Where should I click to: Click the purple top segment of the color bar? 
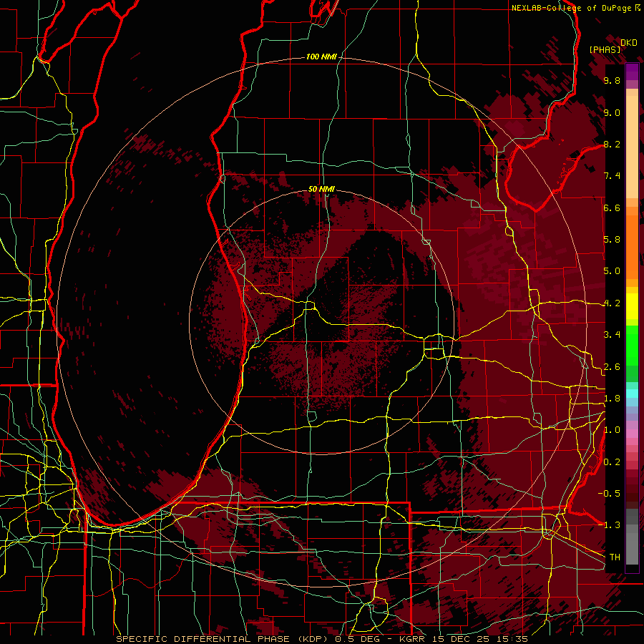click(x=632, y=72)
